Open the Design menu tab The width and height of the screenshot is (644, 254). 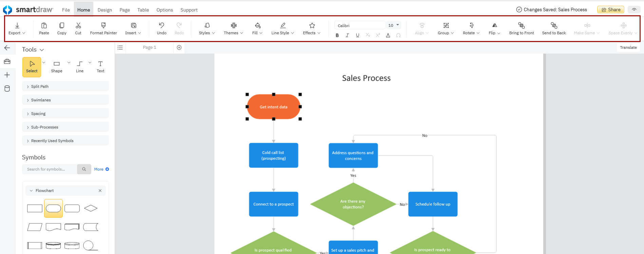tap(105, 10)
